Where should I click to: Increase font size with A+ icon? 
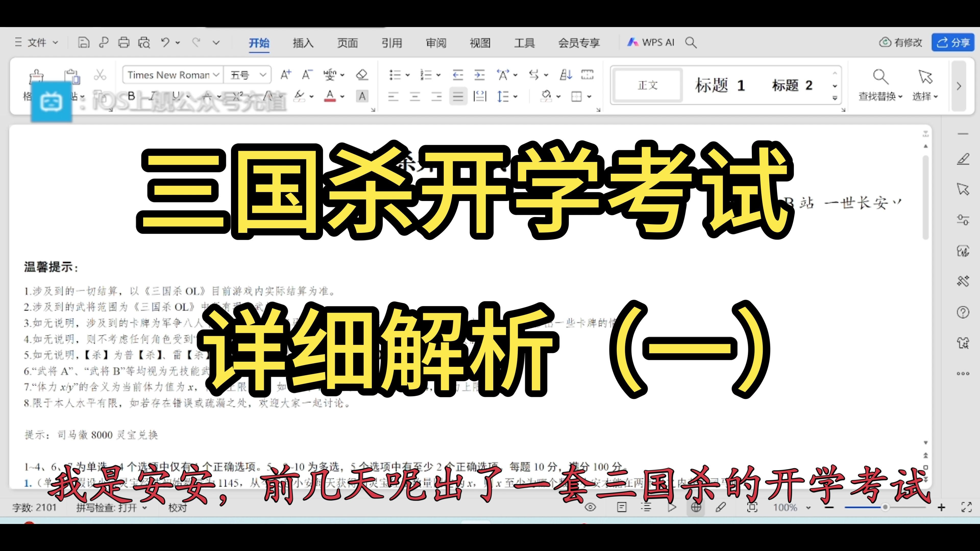coord(286,74)
